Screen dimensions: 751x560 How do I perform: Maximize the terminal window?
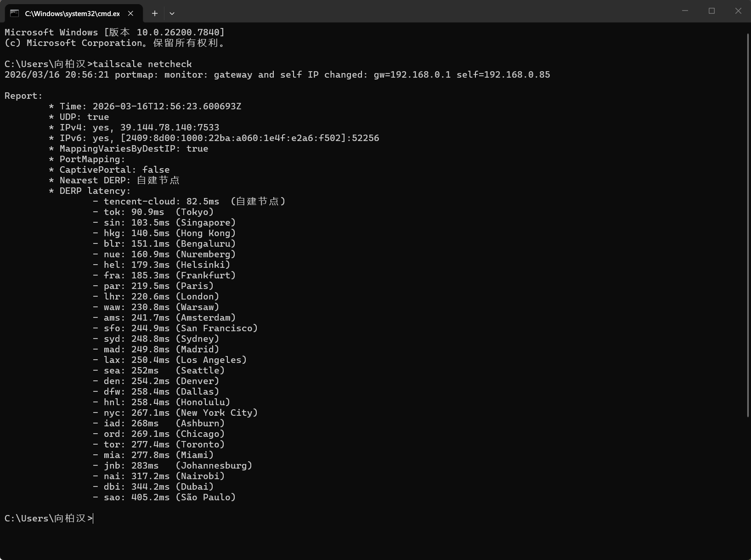tap(711, 11)
